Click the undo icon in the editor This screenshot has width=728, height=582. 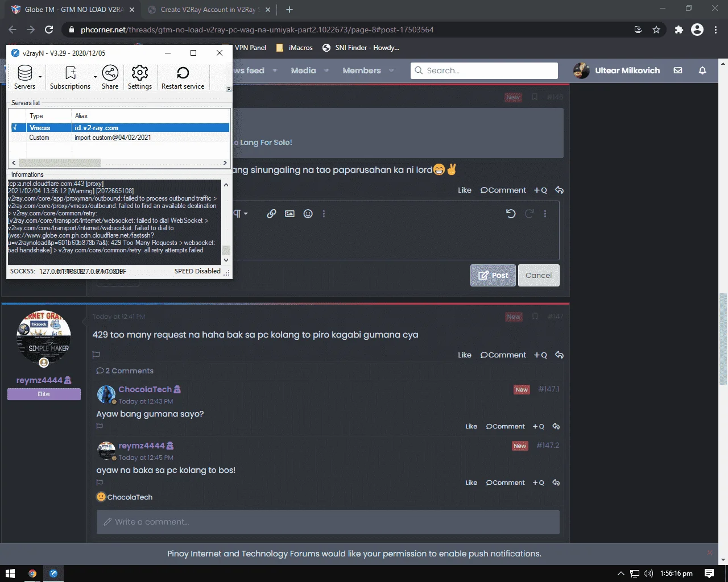tap(511, 214)
